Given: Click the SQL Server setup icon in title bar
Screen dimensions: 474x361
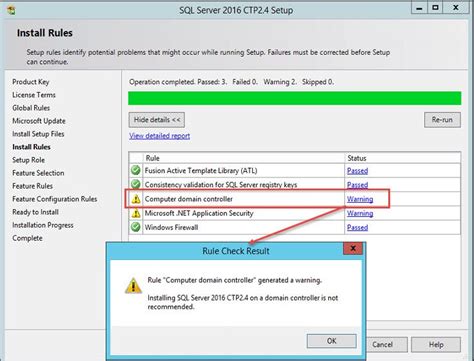Looking at the screenshot, I should (x=11, y=10).
